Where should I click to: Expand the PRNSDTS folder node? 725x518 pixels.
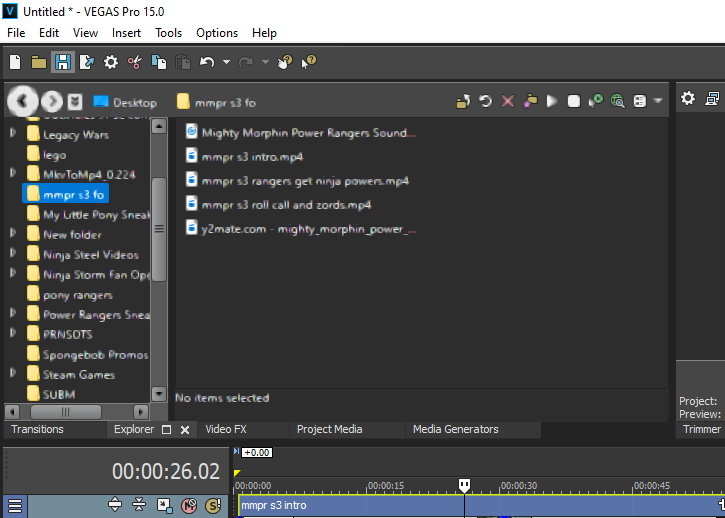(x=13, y=333)
